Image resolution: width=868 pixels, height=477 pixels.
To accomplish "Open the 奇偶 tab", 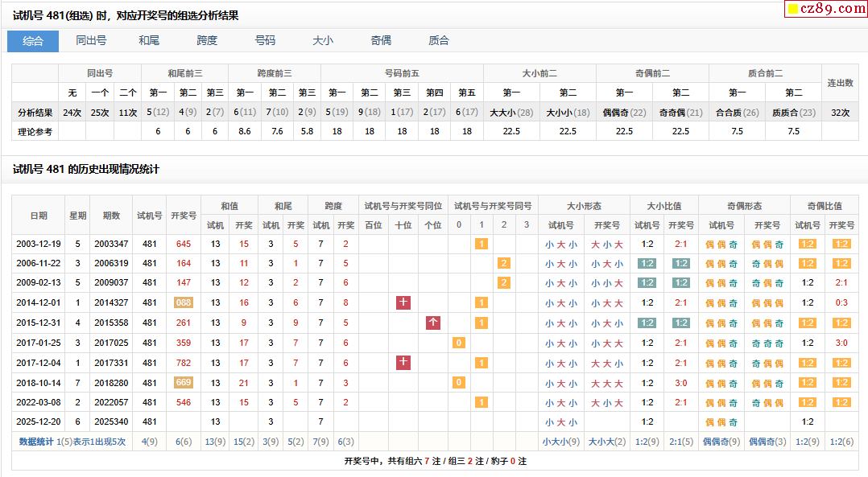I will click(x=381, y=40).
